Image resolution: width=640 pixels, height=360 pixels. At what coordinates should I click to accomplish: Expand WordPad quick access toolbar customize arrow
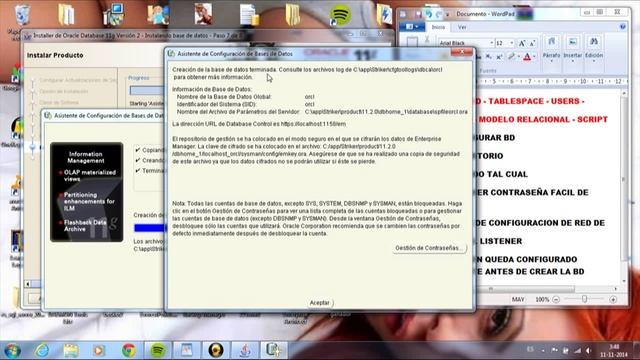[x=448, y=14]
